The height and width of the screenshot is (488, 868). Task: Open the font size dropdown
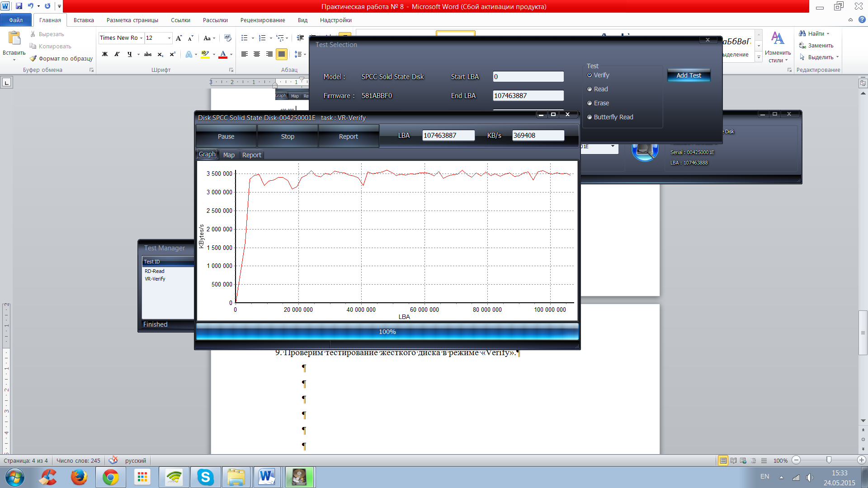point(170,38)
